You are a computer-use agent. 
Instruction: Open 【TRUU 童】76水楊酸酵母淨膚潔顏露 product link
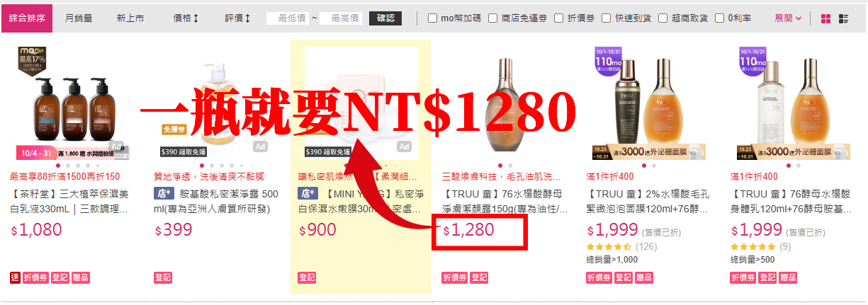(x=503, y=201)
